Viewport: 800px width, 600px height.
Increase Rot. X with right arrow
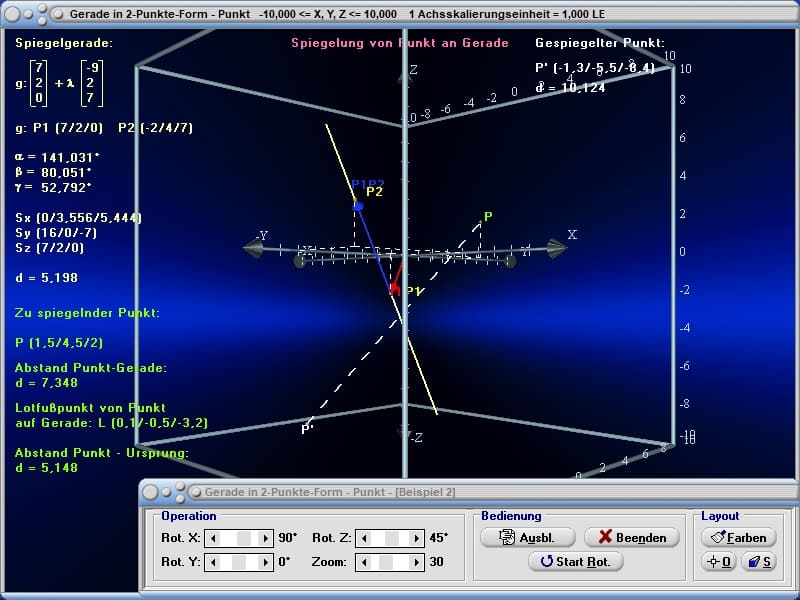tap(265, 538)
